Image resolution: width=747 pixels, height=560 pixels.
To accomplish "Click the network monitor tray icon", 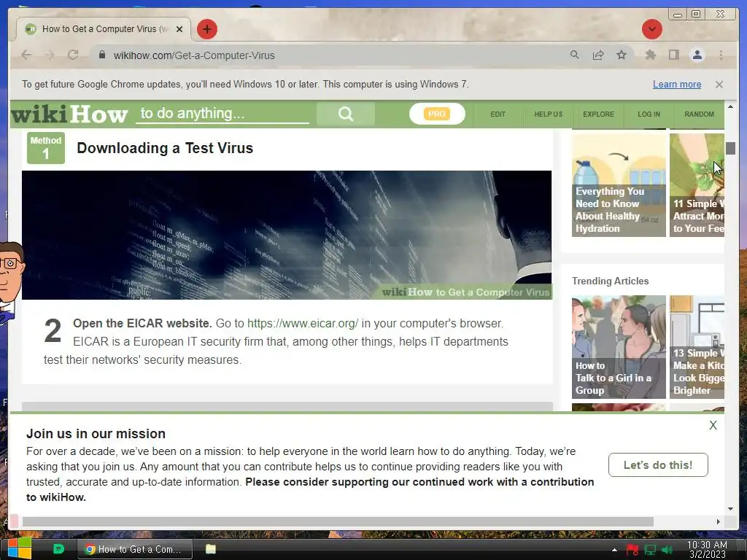I will 650,550.
